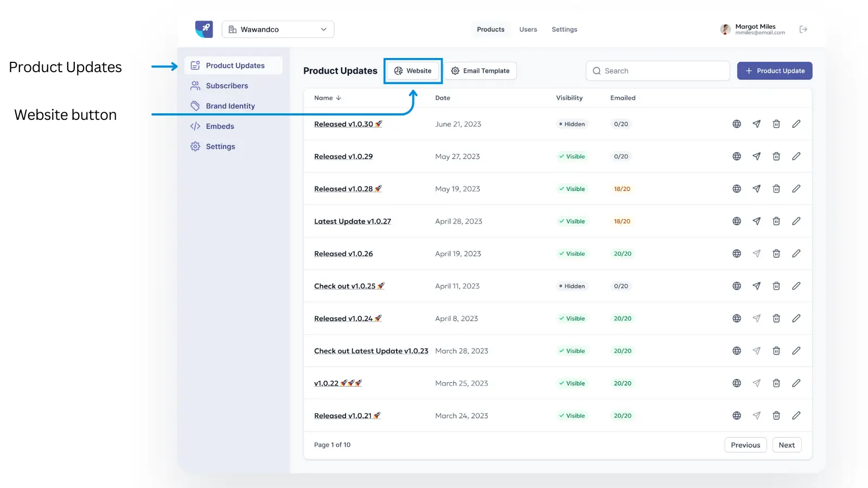The image size is (868, 488).
Task: Send Check out v1.0.25 via paper plane icon
Action: point(756,286)
